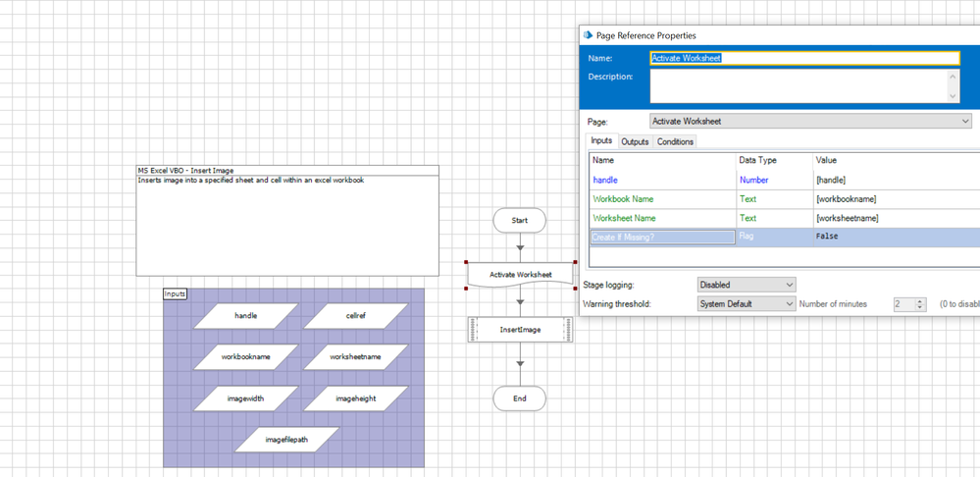Select the cellref data item
This screenshot has width=980, height=477.
point(355,316)
